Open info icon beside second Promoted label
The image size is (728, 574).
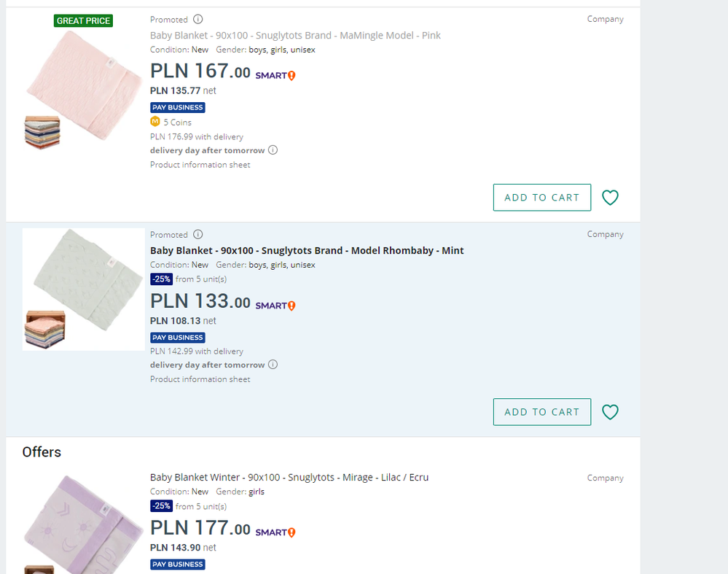[198, 235]
